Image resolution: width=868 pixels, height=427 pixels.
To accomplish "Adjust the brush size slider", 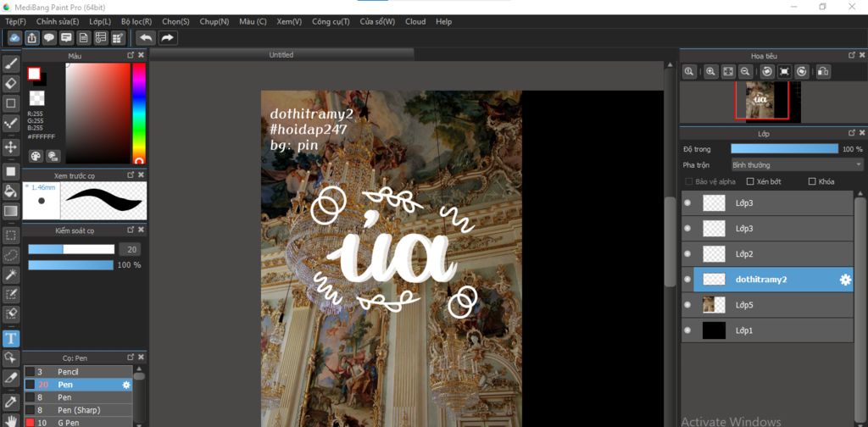I will 71,249.
